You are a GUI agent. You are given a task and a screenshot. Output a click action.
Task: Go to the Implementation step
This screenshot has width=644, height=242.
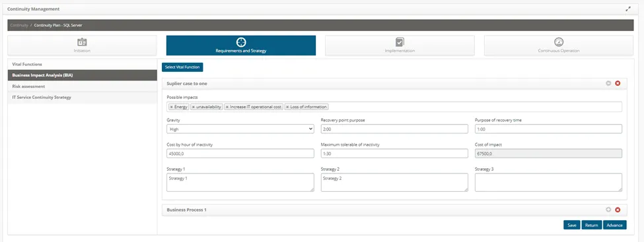click(400, 45)
